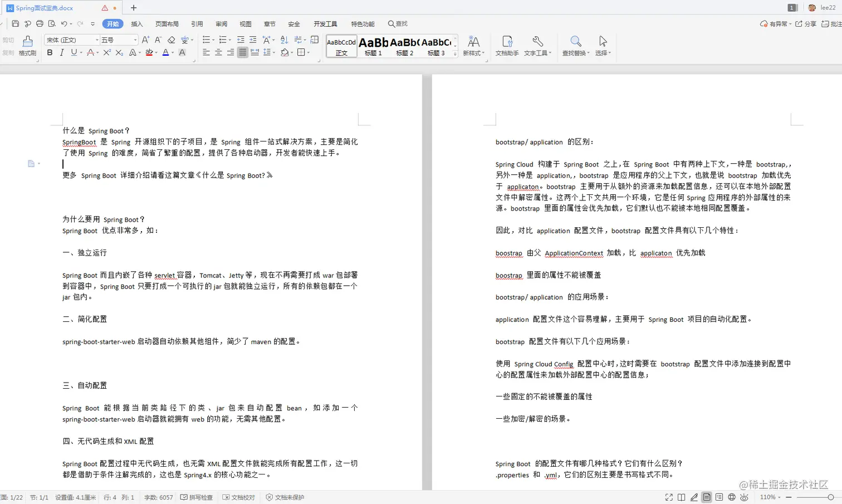Toggle Bold formatting

click(50, 52)
